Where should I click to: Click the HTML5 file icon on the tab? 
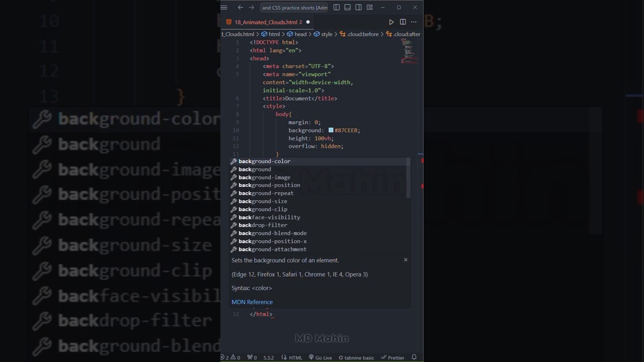pyautogui.click(x=229, y=22)
